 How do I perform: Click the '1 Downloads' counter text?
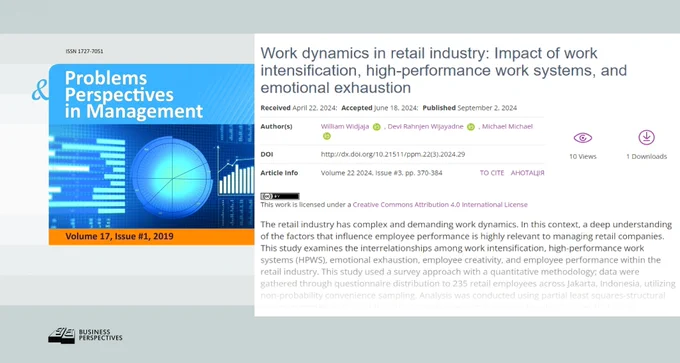646,157
